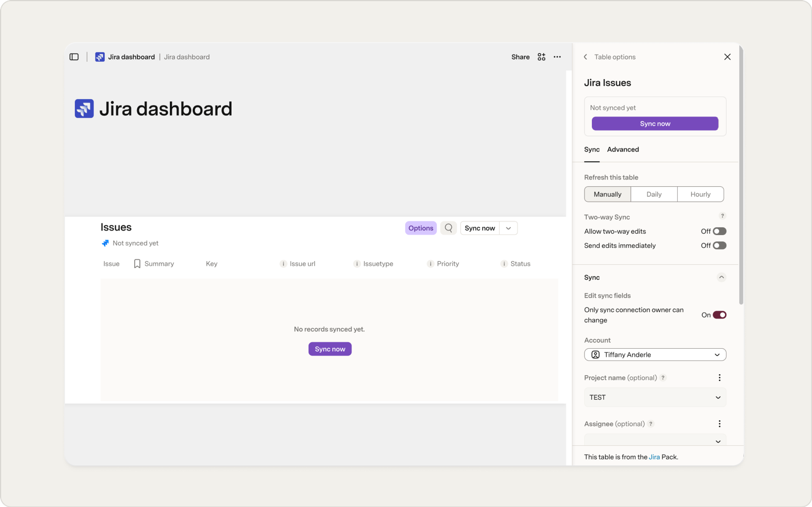Screen dimensions: 812x507
Task: Click the side panel vertical scrollbar
Action: click(x=741, y=175)
